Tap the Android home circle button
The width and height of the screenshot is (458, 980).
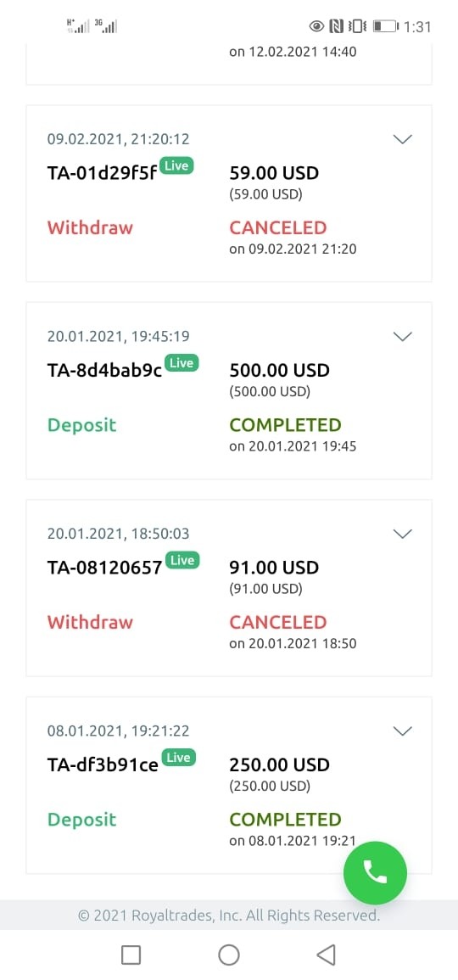click(229, 955)
